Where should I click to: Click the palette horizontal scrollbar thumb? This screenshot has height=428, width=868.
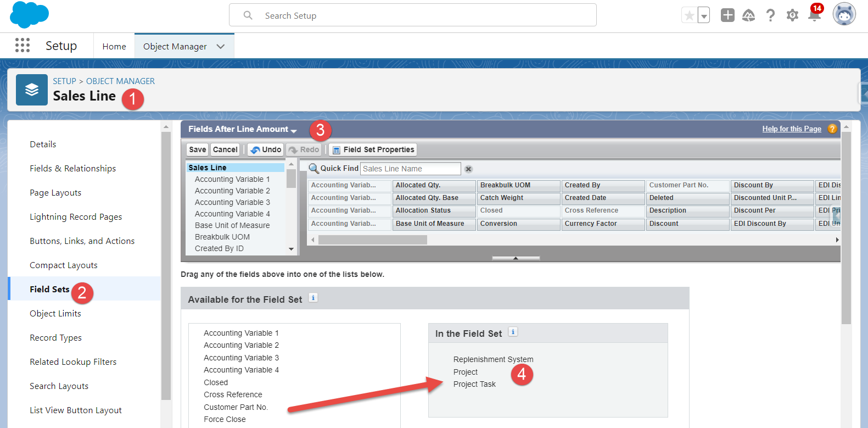pyautogui.click(x=373, y=240)
